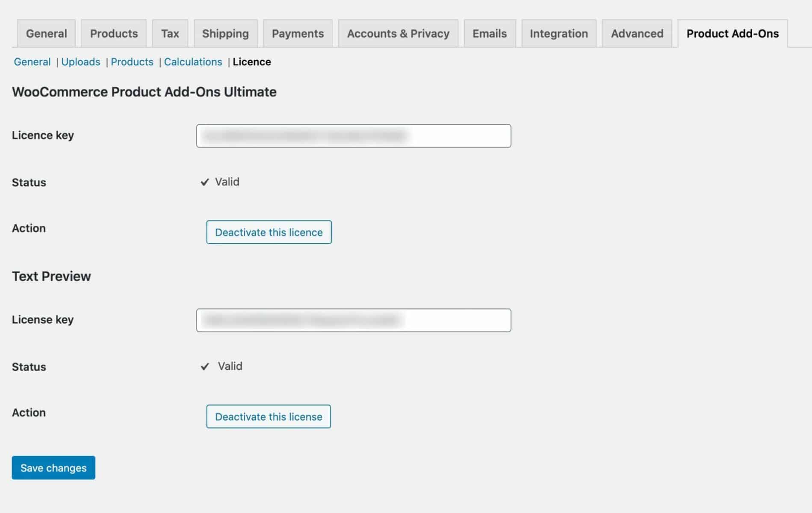812x513 pixels.
Task: Click Deactivate this license under Text Preview
Action: tap(269, 416)
